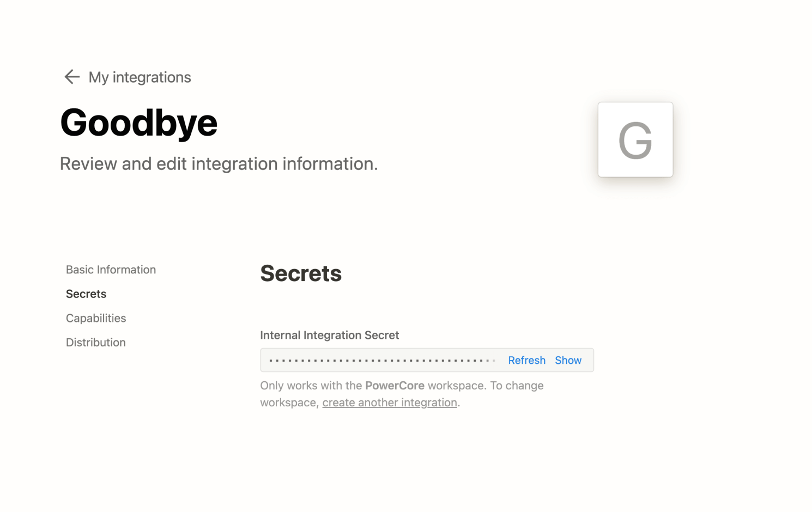Open the Capabilities section
This screenshot has height=512, width=812.
click(x=96, y=318)
